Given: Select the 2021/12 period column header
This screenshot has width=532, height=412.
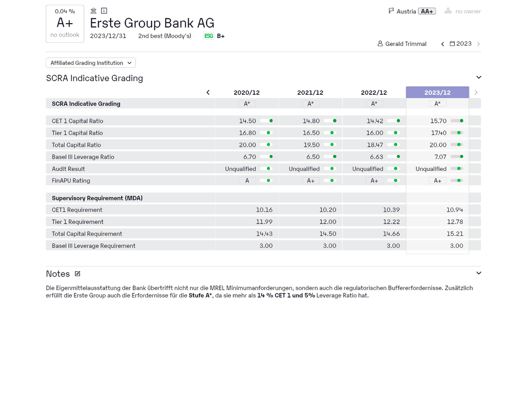Looking at the screenshot, I should tap(310, 93).
